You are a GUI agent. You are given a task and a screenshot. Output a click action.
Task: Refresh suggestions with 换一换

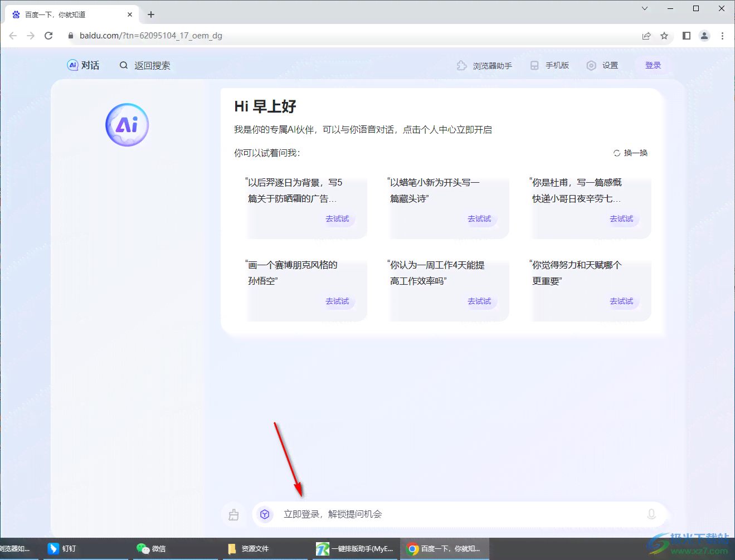point(636,153)
